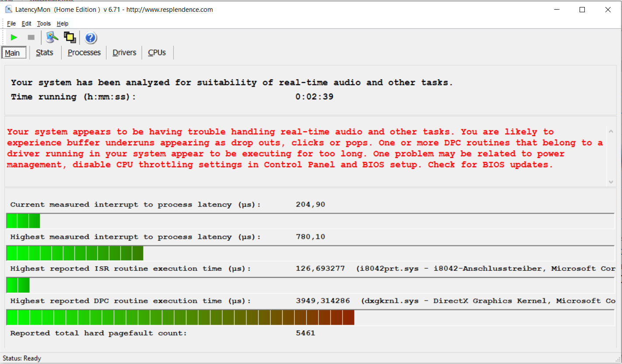Click the gray stop monitor icon

pos(31,38)
